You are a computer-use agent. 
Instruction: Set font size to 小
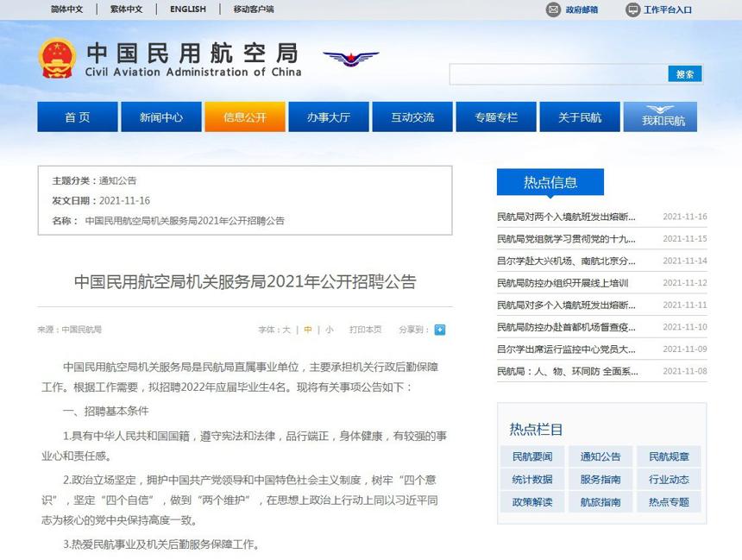click(x=330, y=330)
